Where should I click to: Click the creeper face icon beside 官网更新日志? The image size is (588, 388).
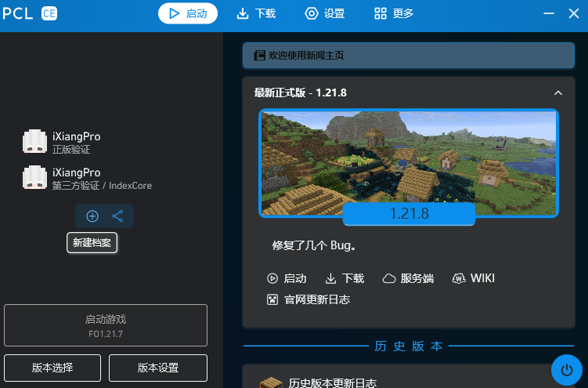click(272, 299)
